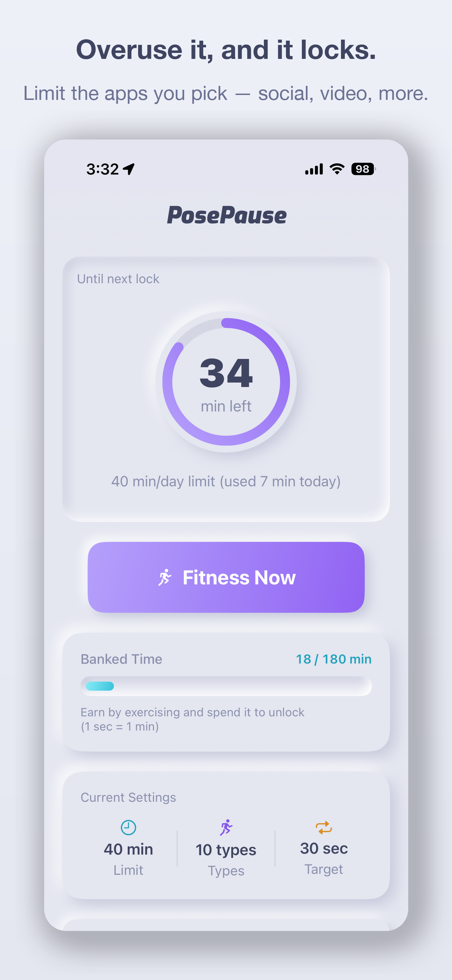Tap the orange repeat icon above 30 sec

pos(324,828)
